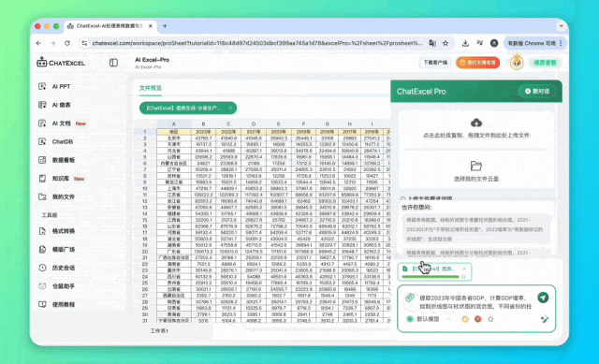Image resolution: width=599 pixels, height=364 pixels.
Task: Click the first suggested question under 也许你想问
Action: 476,229
